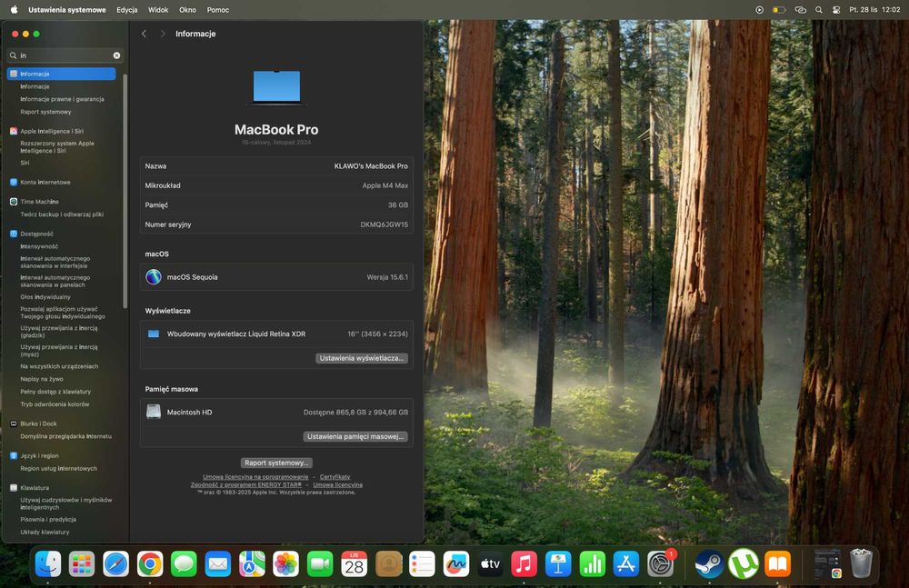The width and height of the screenshot is (909, 588).
Task: Click the clock showing Pt. 28 lis 12:02
Action: [x=874, y=10]
